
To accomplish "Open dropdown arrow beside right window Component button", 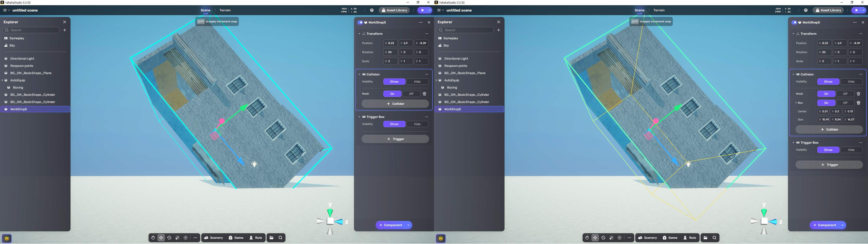I will (842, 225).
